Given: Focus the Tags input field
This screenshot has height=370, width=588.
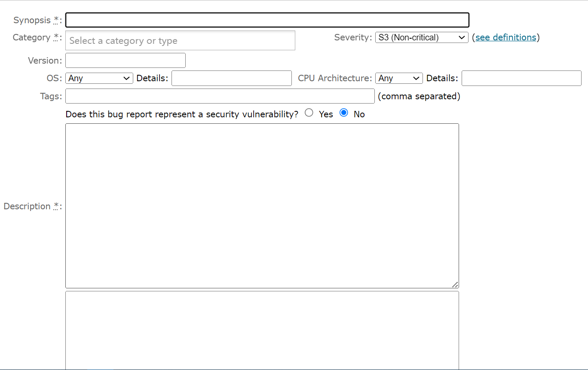Looking at the screenshot, I should (220, 96).
